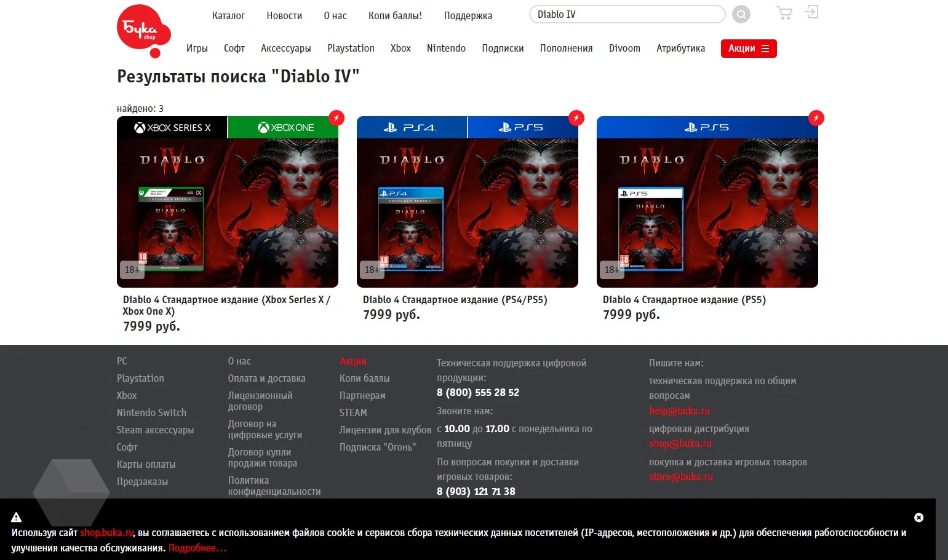This screenshot has height=560, width=948.
Task: Select the Подписки category
Action: 503,49
